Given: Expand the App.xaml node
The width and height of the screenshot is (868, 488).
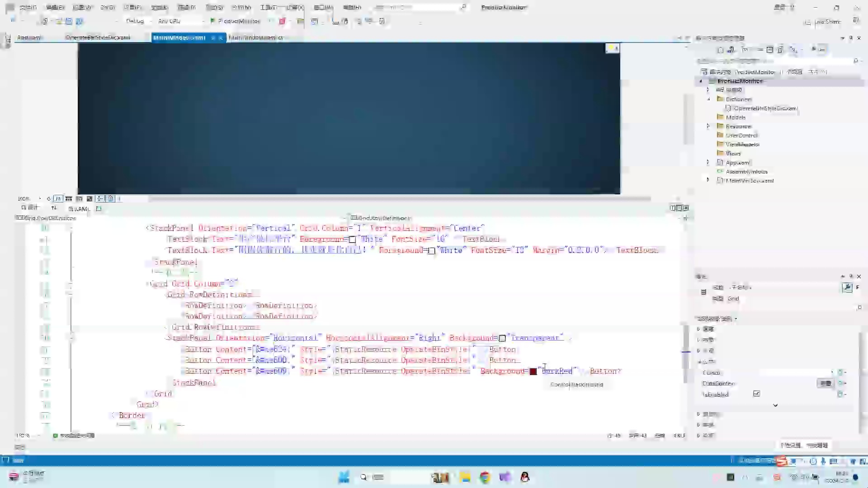Looking at the screenshot, I should tap(708, 163).
